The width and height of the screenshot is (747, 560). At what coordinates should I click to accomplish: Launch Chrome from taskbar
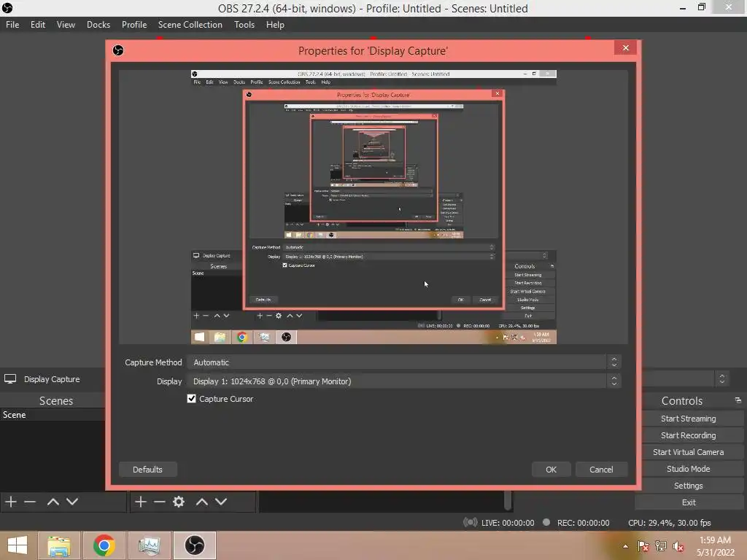[104, 545]
